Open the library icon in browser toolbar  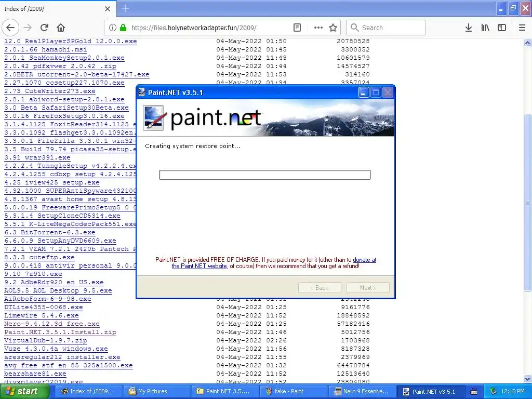[x=485, y=28]
